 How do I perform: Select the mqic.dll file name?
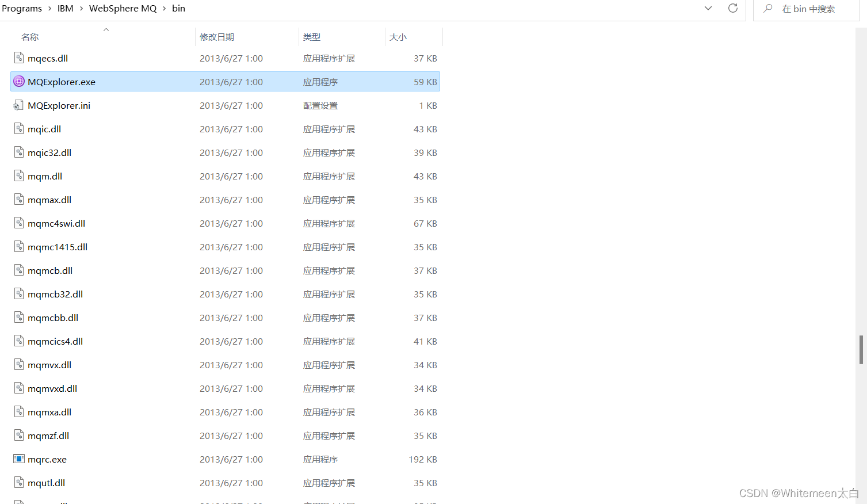pos(44,129)
